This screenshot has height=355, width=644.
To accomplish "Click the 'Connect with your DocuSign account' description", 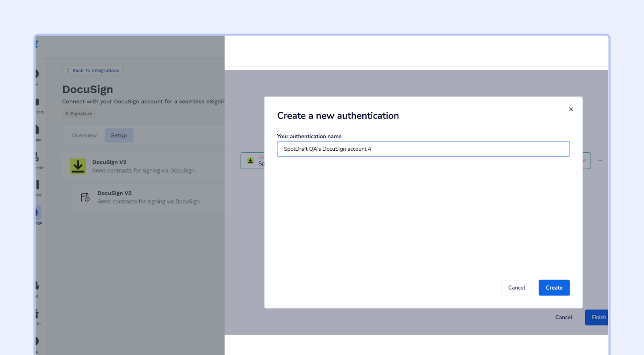I will [x=143, y=102].
